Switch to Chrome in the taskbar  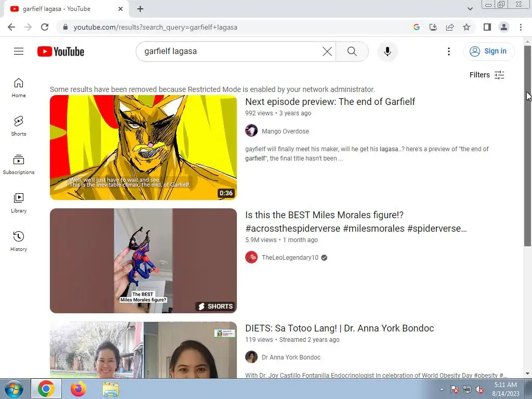pos(46,389)
